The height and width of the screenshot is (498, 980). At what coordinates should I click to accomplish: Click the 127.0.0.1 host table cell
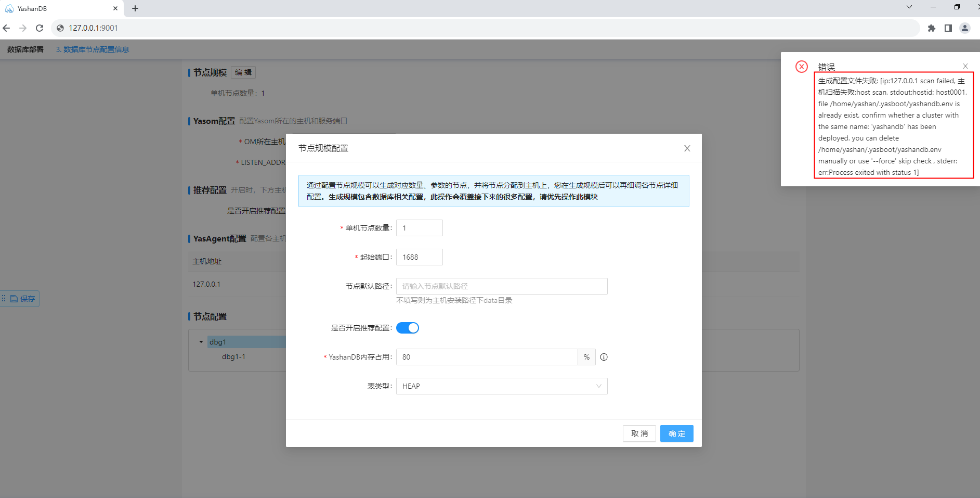click(x=206, y=284)
